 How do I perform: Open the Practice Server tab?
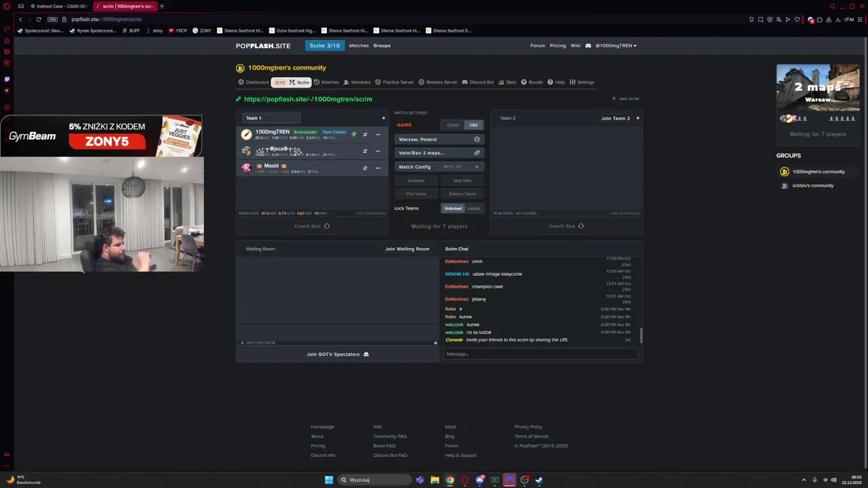tap(394, 82)
